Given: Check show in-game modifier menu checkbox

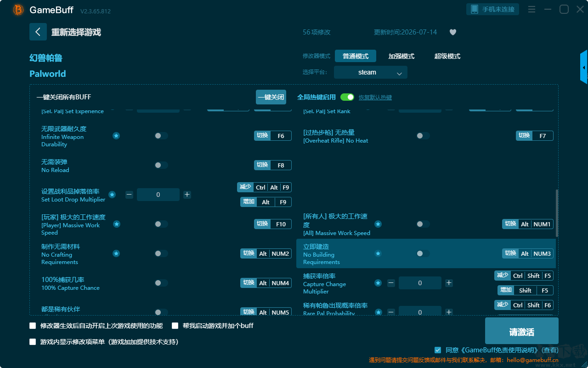Looking at the screenshot, I should [33, 342].
